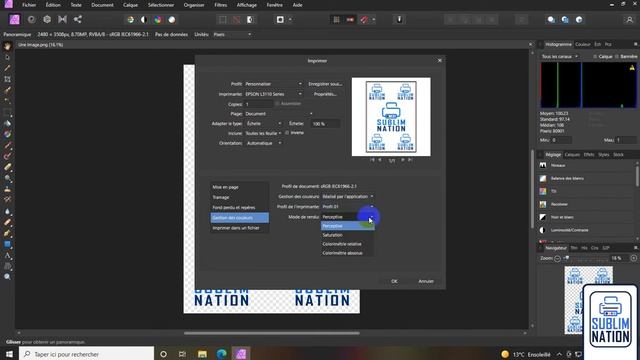Open the Imprimante dropdown for EPSON L3110
The width and height of the screenshot is (640, 360).
273,94
